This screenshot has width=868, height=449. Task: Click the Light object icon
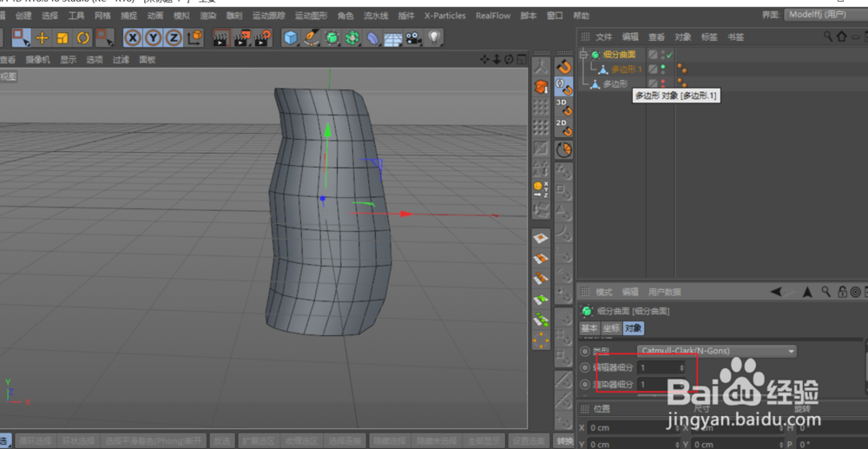[x=433, y=37]
